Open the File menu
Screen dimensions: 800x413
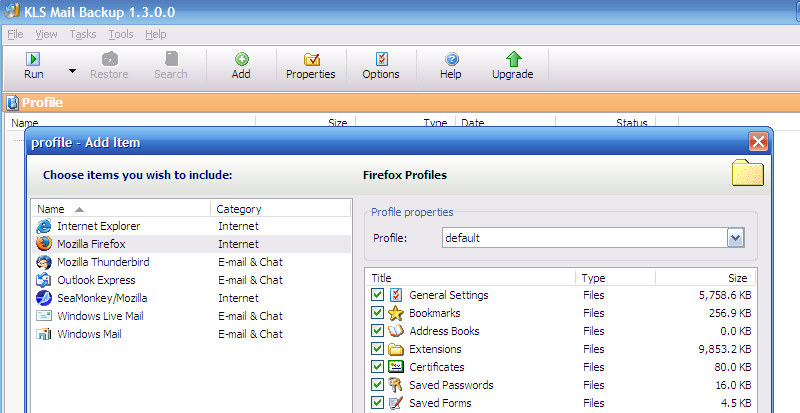(x=15, y=34)
